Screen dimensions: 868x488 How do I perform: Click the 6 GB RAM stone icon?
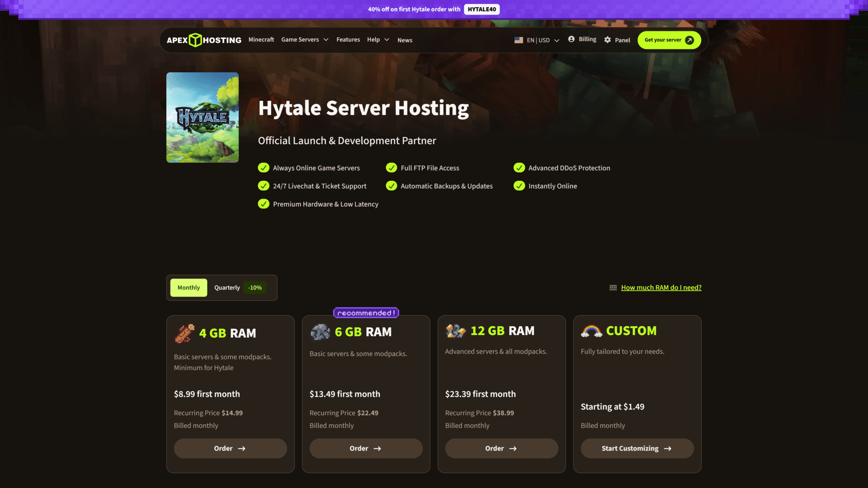[x=320, y=332]
